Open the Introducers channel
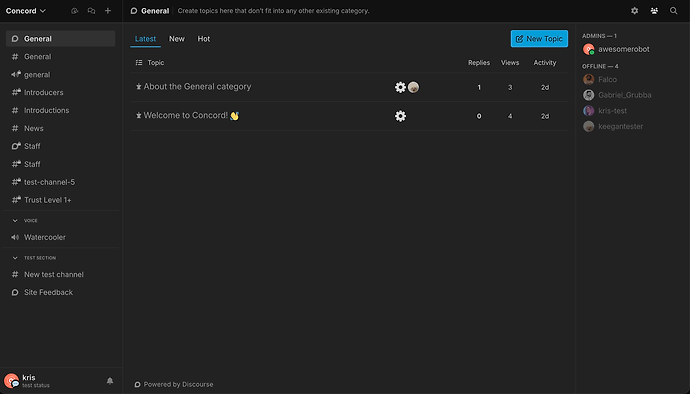Image resolution: width=690 pixels, height=394 pixels. [x=61, y=92]
